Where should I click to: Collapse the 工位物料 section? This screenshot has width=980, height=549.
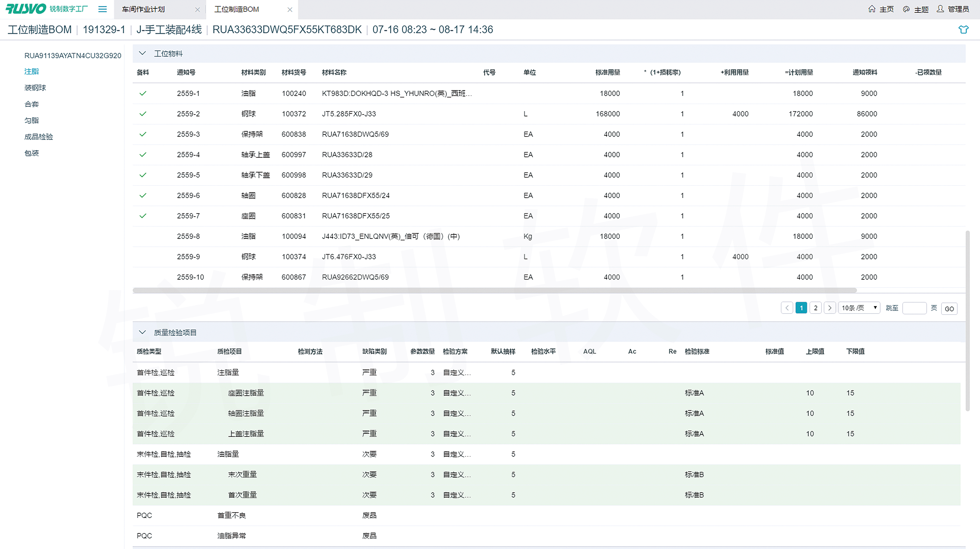[x=142, y=53]
